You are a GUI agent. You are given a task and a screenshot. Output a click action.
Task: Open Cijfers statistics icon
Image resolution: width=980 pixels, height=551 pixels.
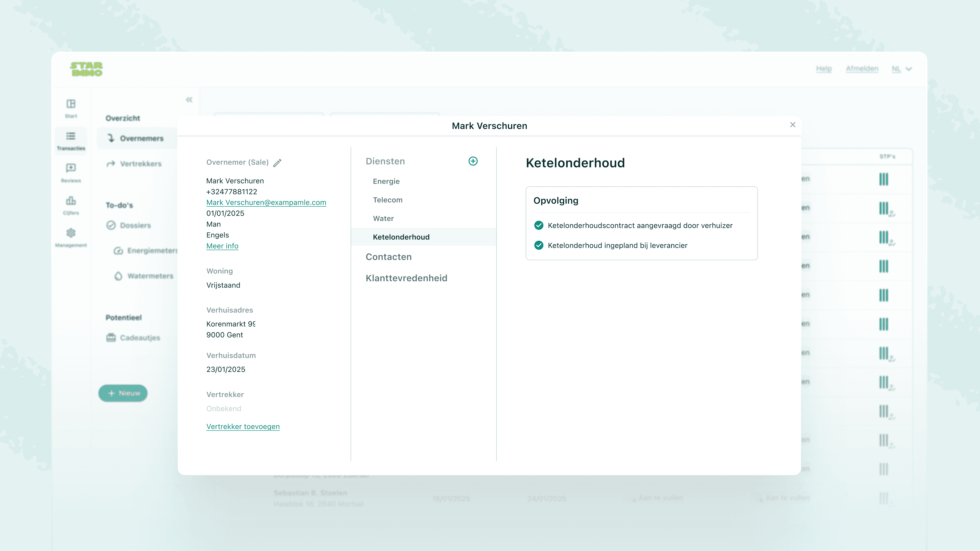coord(71,205)
